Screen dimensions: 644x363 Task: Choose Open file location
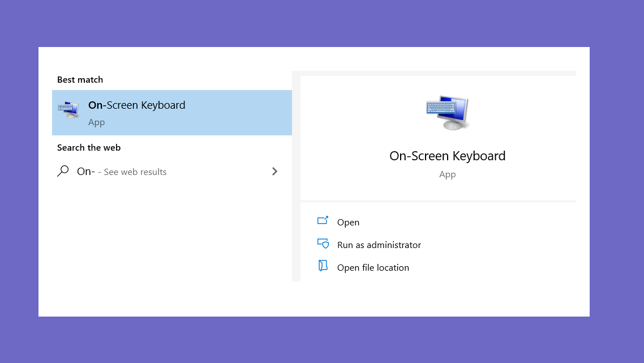(373, 268)
